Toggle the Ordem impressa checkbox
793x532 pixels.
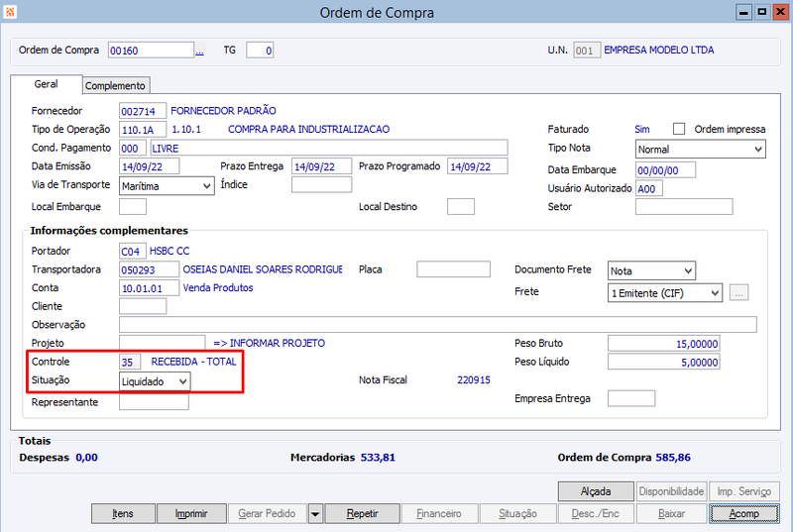(679, 129)
